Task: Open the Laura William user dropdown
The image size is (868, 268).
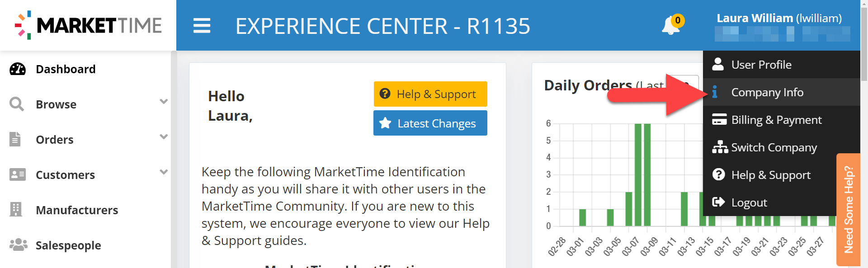Action: point(778,19)
